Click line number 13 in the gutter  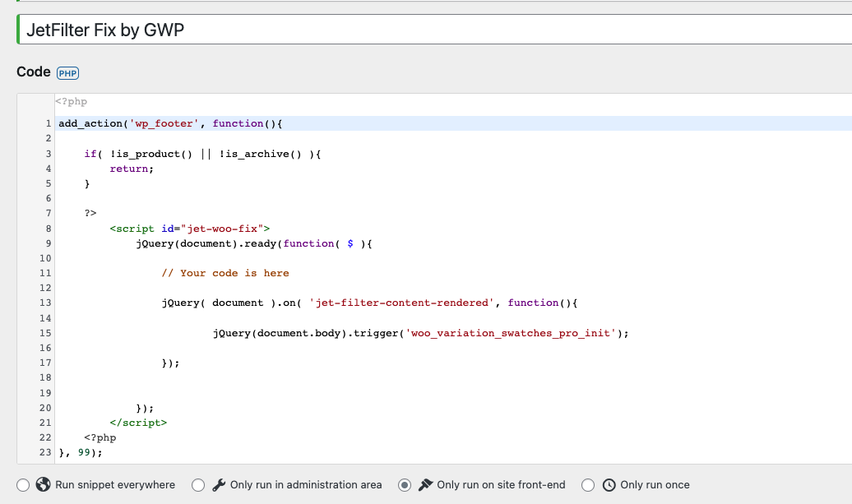tap(45, 303)
